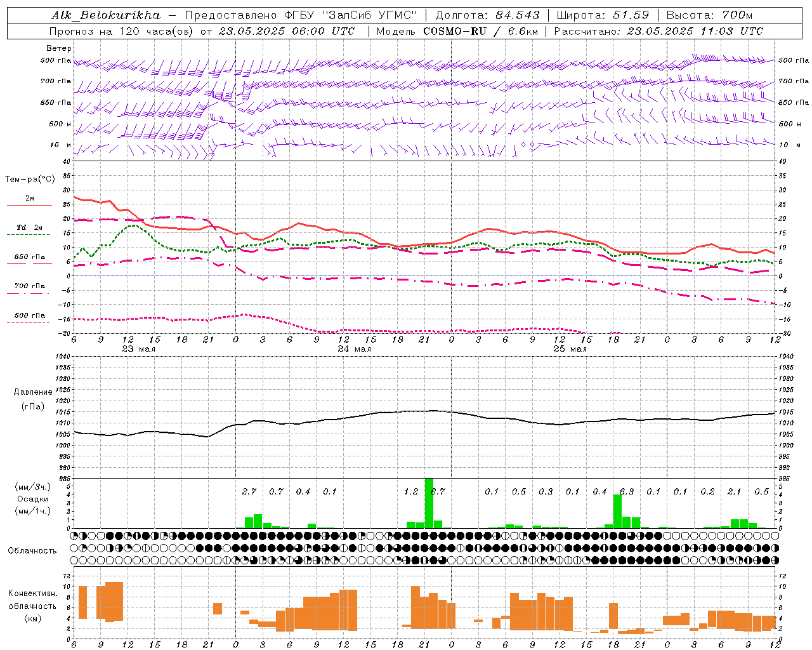The image size is (812, 650).
Task: Click the '700 гПа' temperature legend entry
Action: 30,286
